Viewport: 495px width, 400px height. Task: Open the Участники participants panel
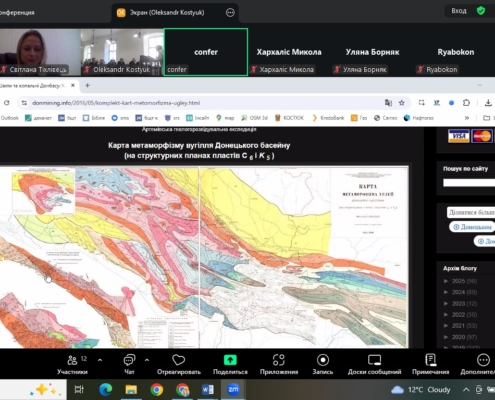pyautogui.click(x=73, y=364)
